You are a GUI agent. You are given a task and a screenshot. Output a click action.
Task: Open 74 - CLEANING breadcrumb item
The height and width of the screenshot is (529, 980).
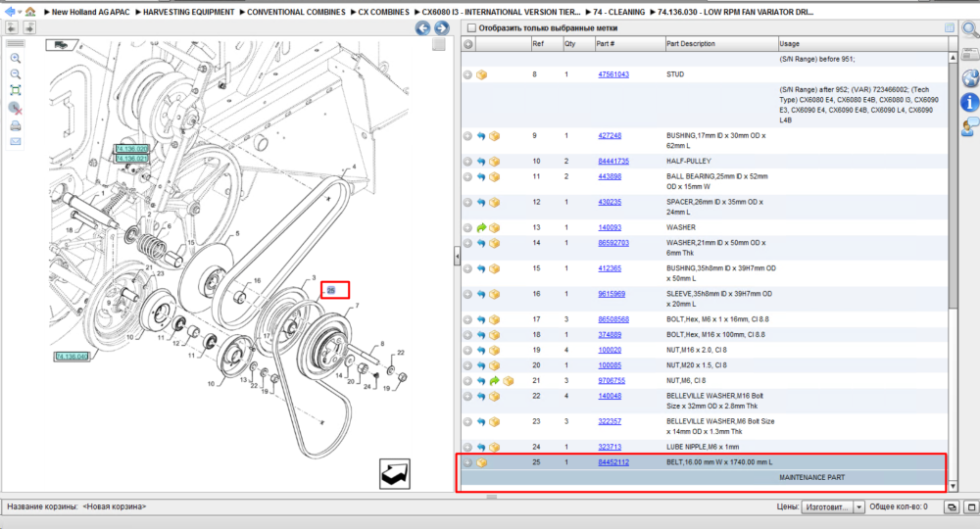click(618, 12)
